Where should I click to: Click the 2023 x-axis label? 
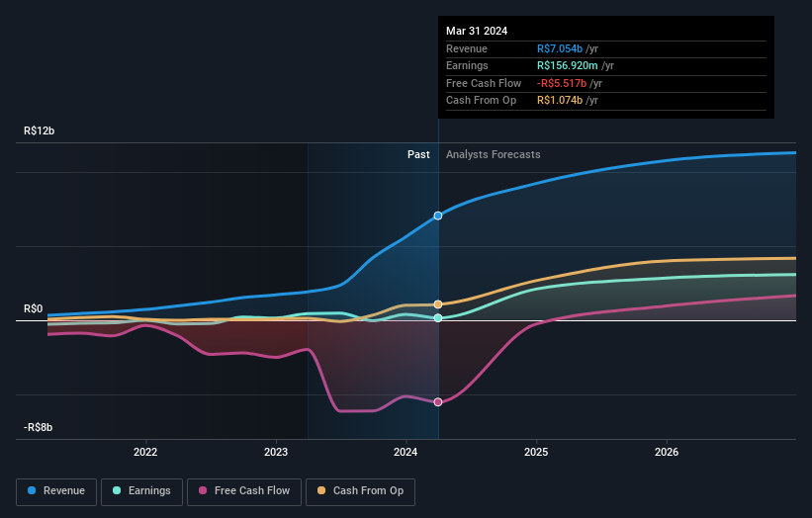tap(276, 453)
